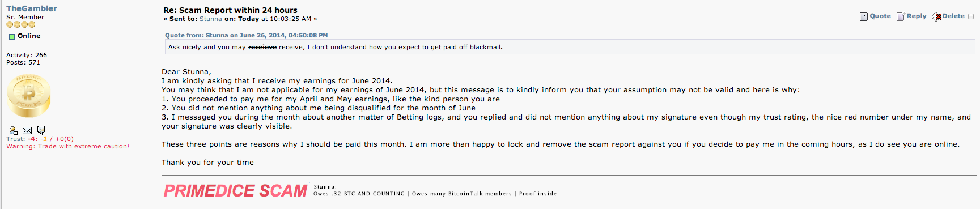Click the Quote text link

[880, 16]
